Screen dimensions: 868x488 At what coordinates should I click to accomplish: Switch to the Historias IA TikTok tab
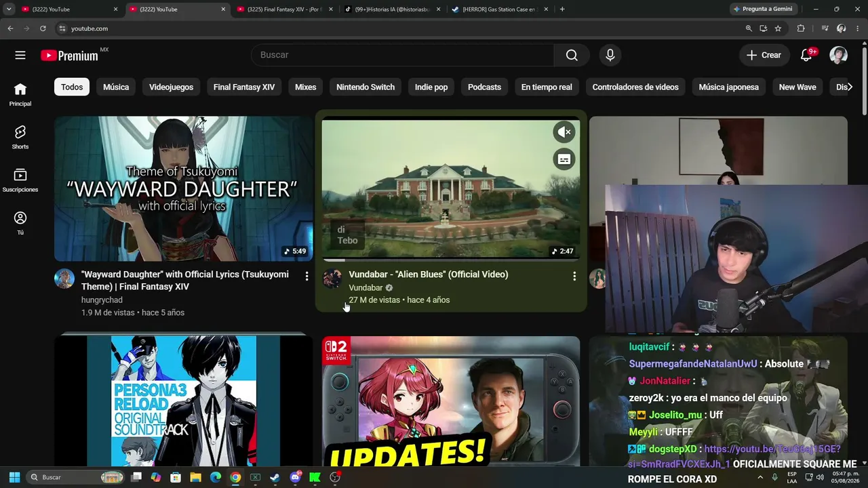pyautogui.click(x=391, y=9)
